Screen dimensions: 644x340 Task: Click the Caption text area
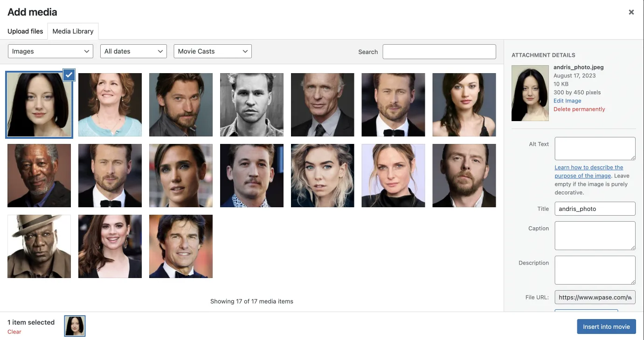595,236
